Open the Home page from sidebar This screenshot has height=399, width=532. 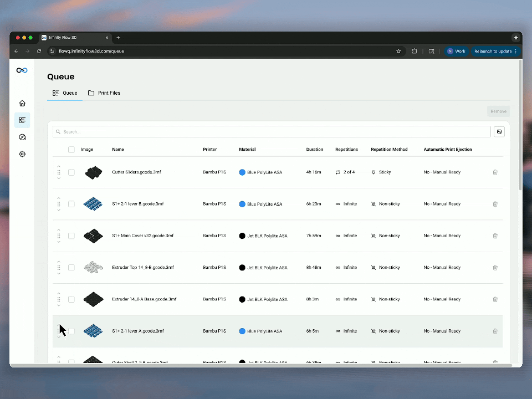[22, 103]
